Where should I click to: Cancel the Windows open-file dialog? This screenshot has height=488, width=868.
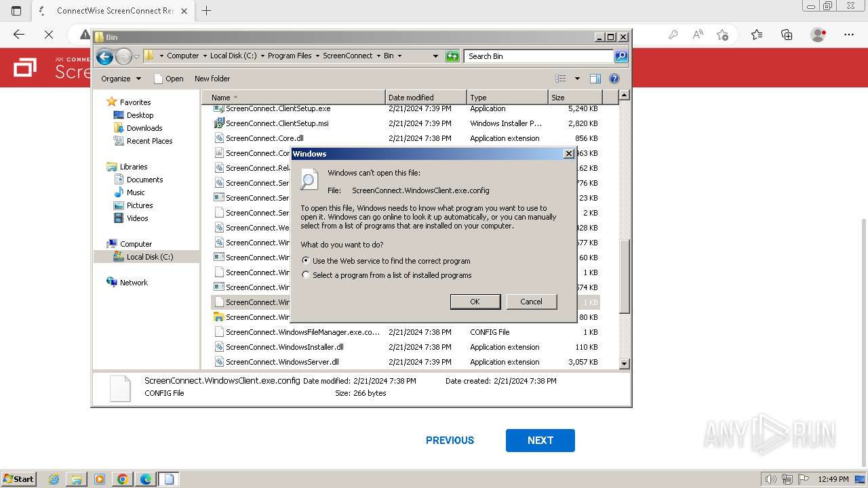tap(532, 302)
